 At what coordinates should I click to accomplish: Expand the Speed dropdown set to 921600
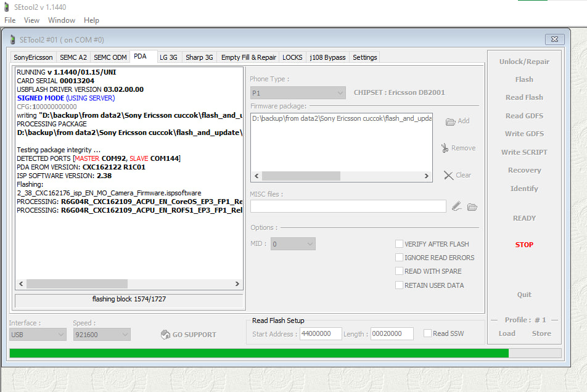pyautogui.click(x=100, y=334)
